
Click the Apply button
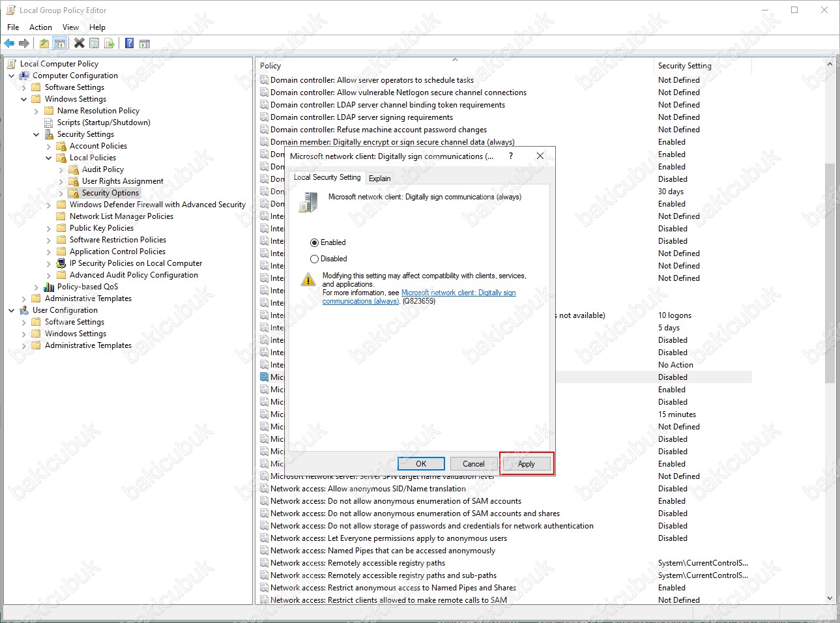pos(527,464)
